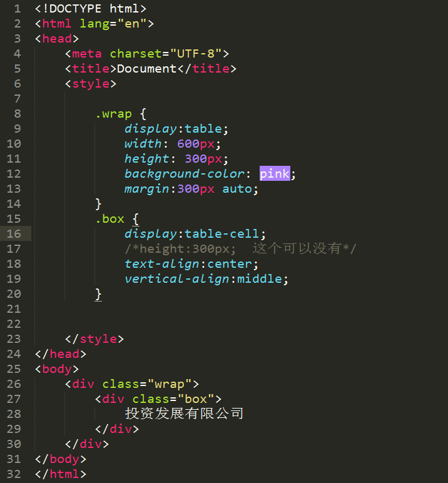
Task: Place cursor in the DOCTYPE html declaration
Action: (x=91, y=9)
